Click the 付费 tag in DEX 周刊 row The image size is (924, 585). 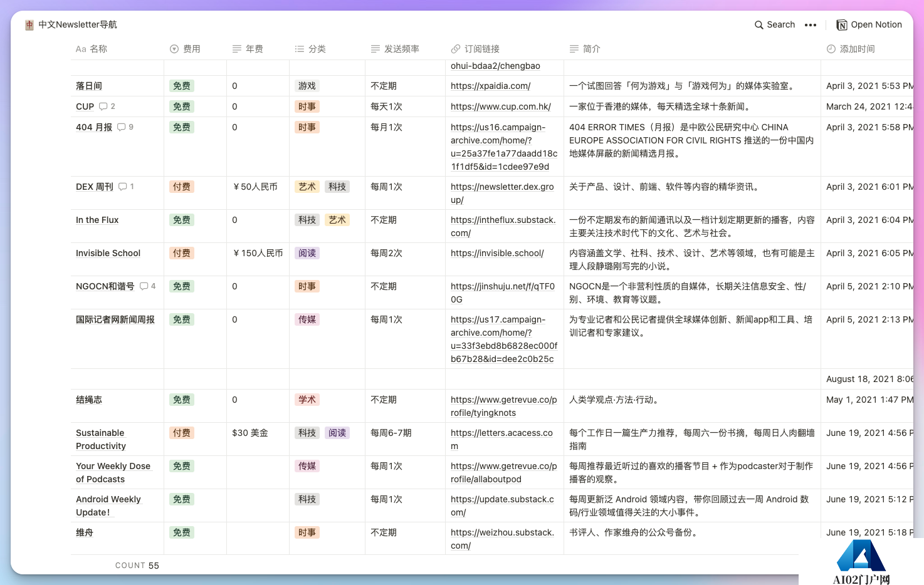pos(182,187)
